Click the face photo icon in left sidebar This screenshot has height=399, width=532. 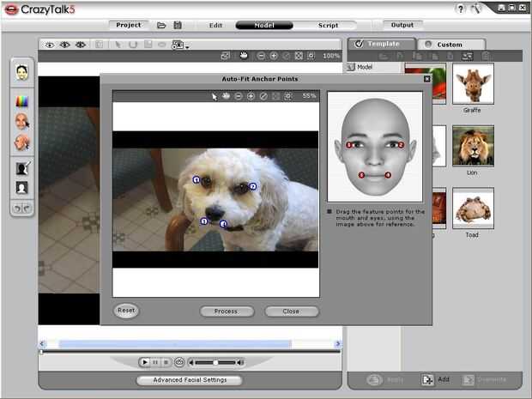click(21, 72)
